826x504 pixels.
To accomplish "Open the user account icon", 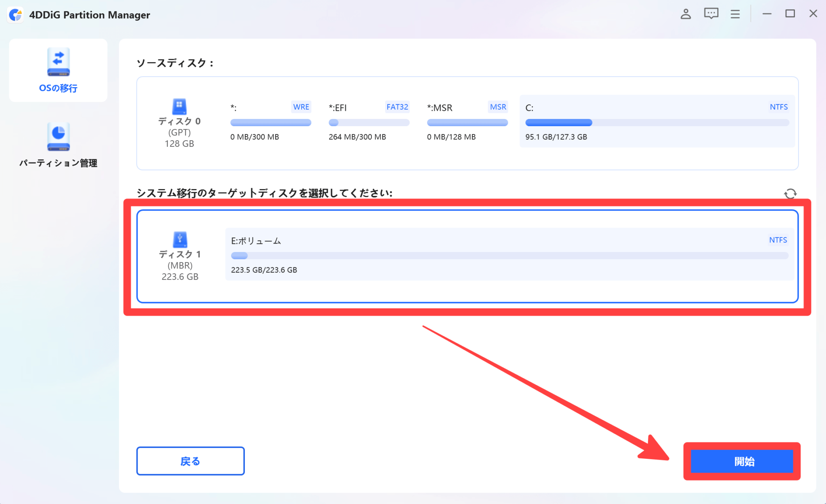I will [x=686, y=14].
